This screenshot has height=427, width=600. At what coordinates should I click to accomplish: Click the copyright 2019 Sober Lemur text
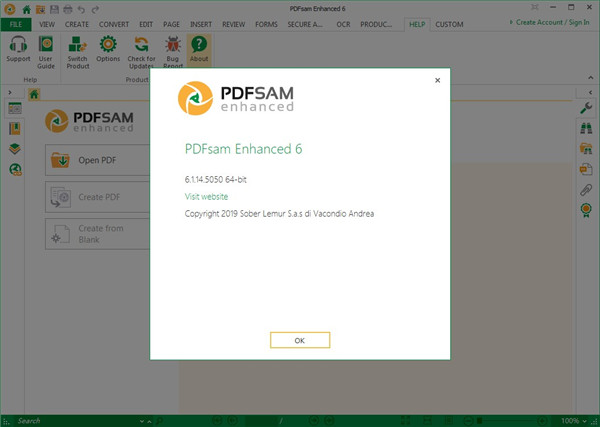click(x=279, y=214)
